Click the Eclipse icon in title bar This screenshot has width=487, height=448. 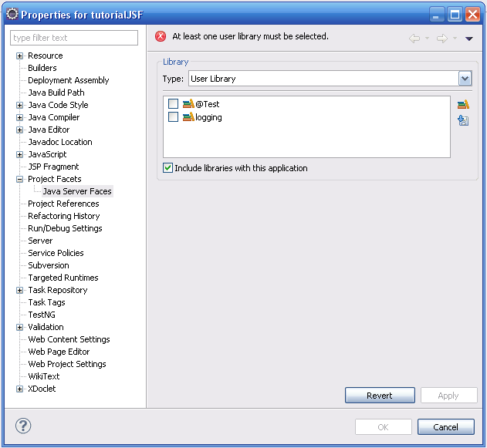pos(12,15)
